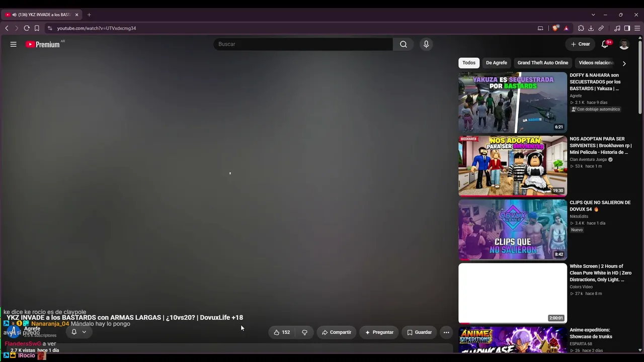Open the Agrefe channel avatar
This screenshot has height=362, width=644.
(x=13, y=332)
